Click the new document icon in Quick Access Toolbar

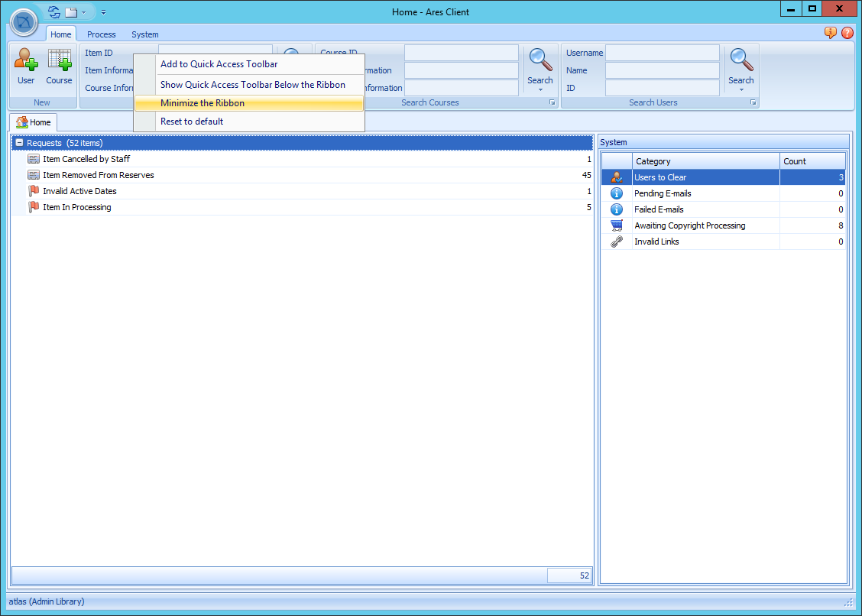[x=72, y=11]
